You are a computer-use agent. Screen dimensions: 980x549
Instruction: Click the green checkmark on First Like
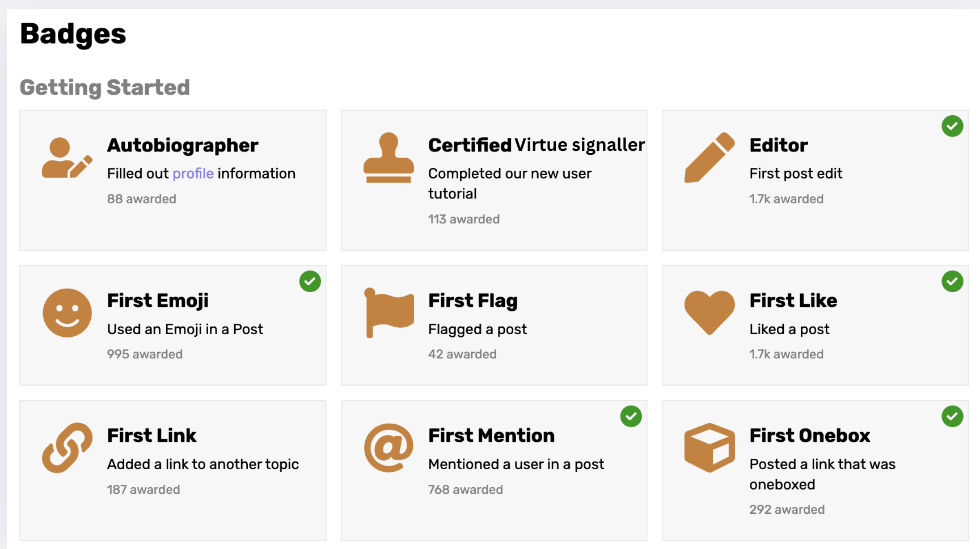click(x=952, y=281)
